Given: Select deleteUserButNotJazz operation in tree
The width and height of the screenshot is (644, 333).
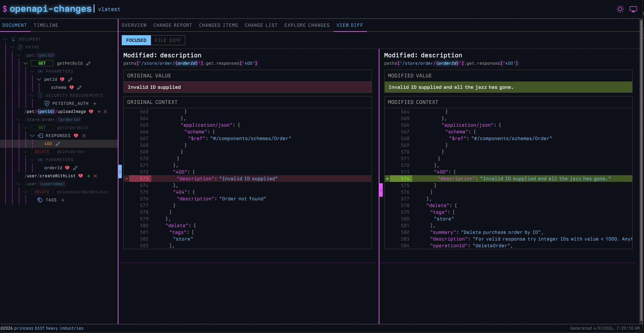Looking at the screenshot, I should 83,192.
